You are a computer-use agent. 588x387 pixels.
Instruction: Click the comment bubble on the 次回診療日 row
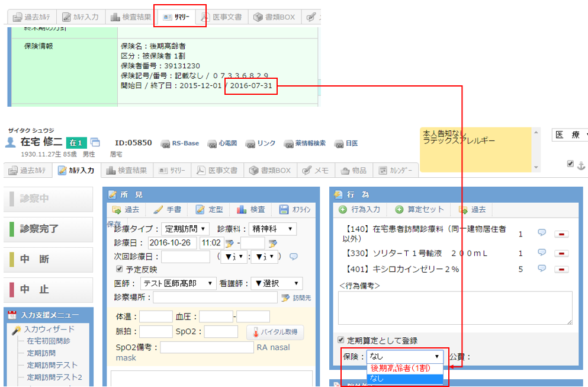[293, 257]
